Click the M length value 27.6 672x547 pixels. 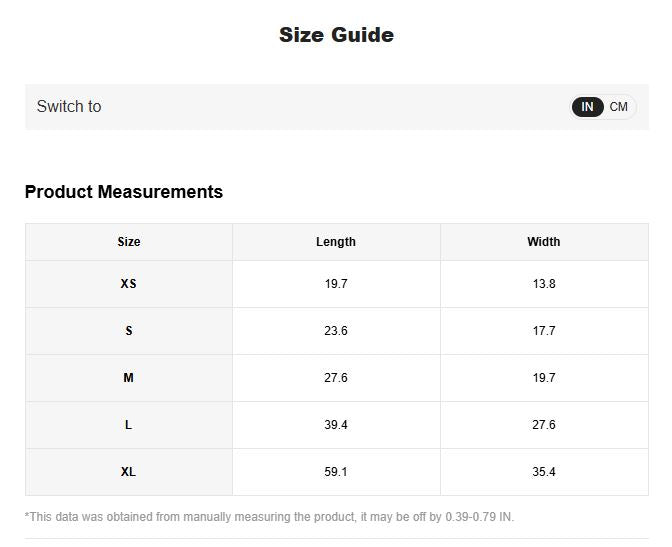coord(336,378)
